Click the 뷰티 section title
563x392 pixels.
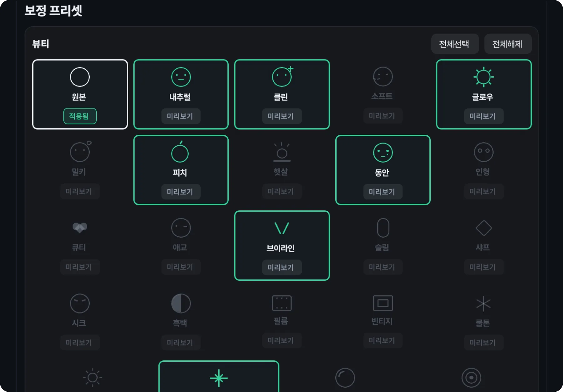(x=41, y=44)
